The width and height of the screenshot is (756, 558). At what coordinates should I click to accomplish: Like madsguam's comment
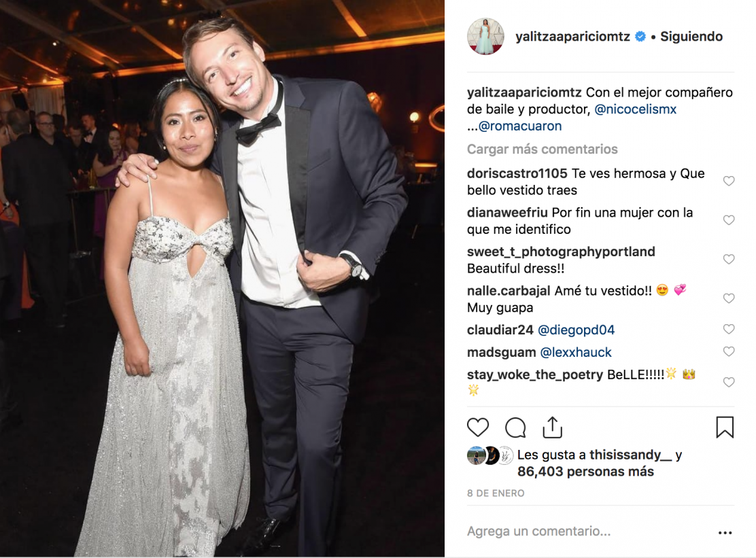pos(729,352)
